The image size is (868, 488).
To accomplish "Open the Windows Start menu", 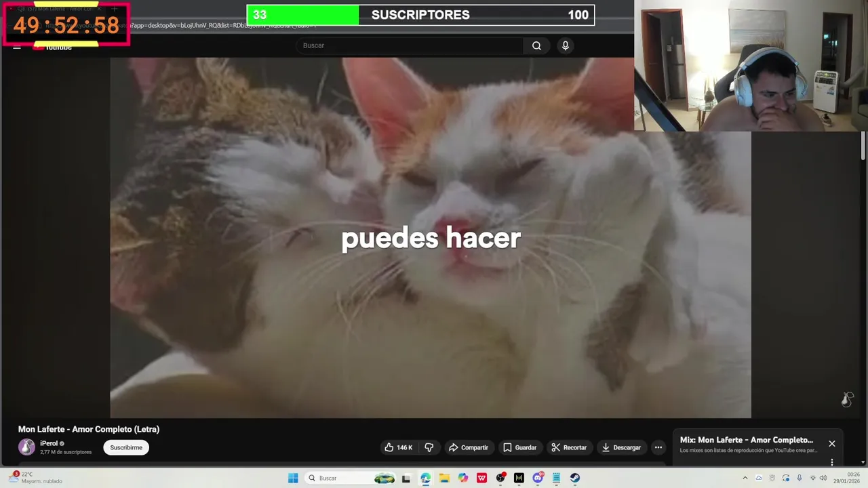I will pyautogui.click(x=293, y=478).
